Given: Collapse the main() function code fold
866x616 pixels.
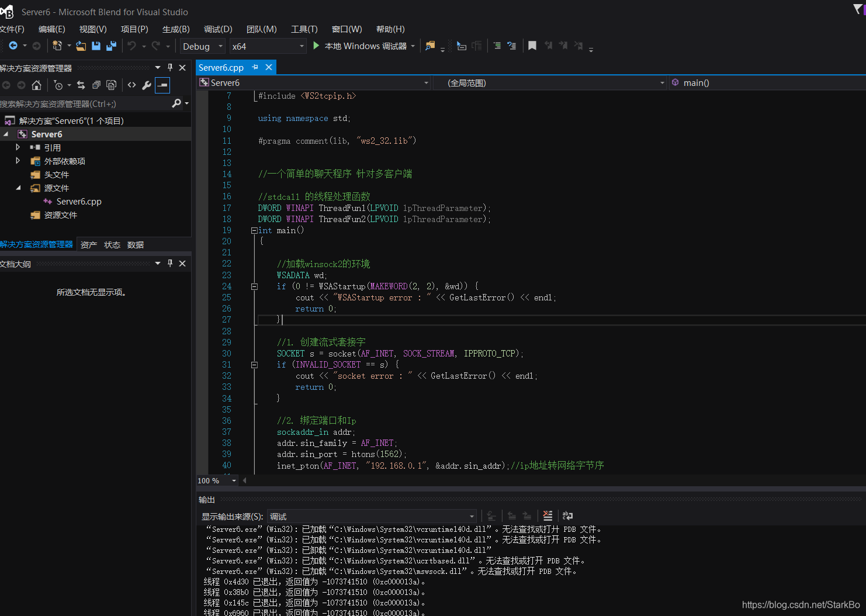Looking at the screenshot, I should (x=254, y=230).
